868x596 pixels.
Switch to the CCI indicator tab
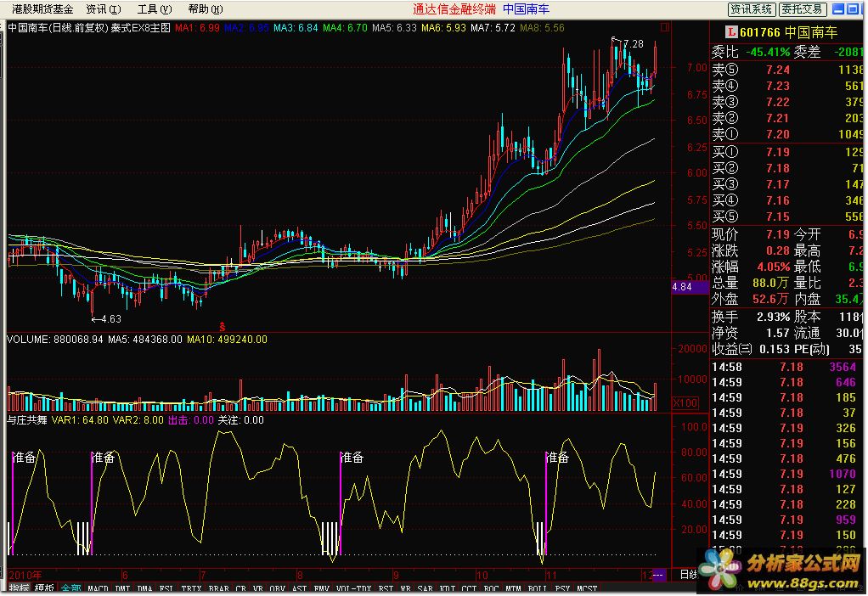tap(468, 589)
